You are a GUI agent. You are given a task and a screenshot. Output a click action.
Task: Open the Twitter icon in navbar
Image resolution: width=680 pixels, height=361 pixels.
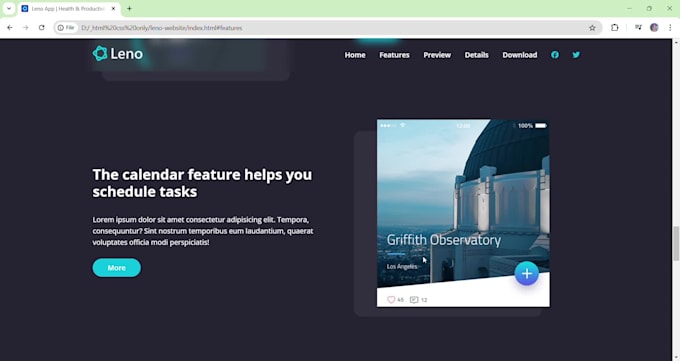[x=576, y=55]
